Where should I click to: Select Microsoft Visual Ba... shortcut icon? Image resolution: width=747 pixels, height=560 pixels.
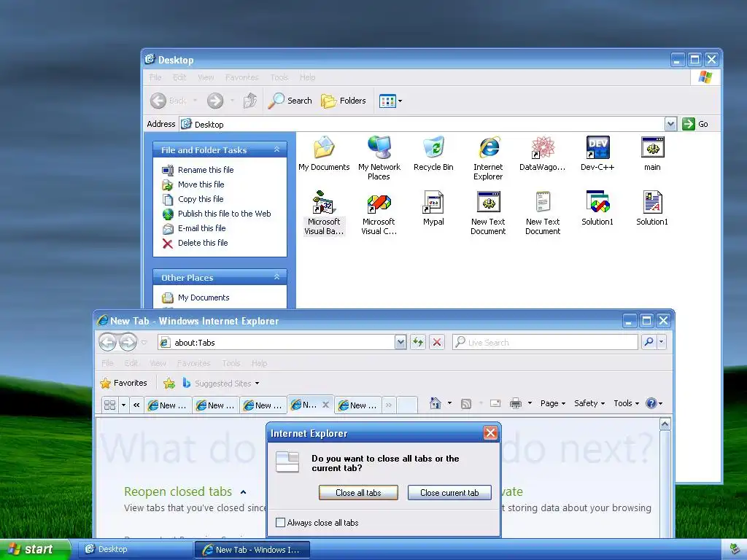coord(324,212)
